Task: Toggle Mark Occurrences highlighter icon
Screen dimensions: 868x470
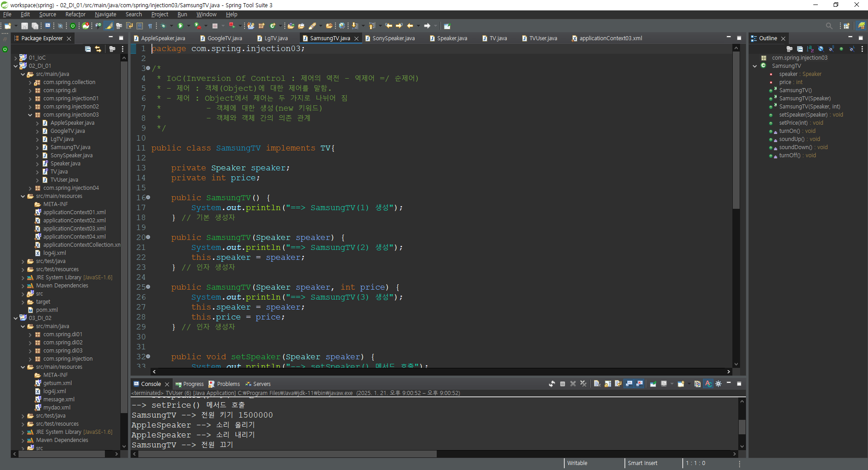Action: (x=109, y=26)
